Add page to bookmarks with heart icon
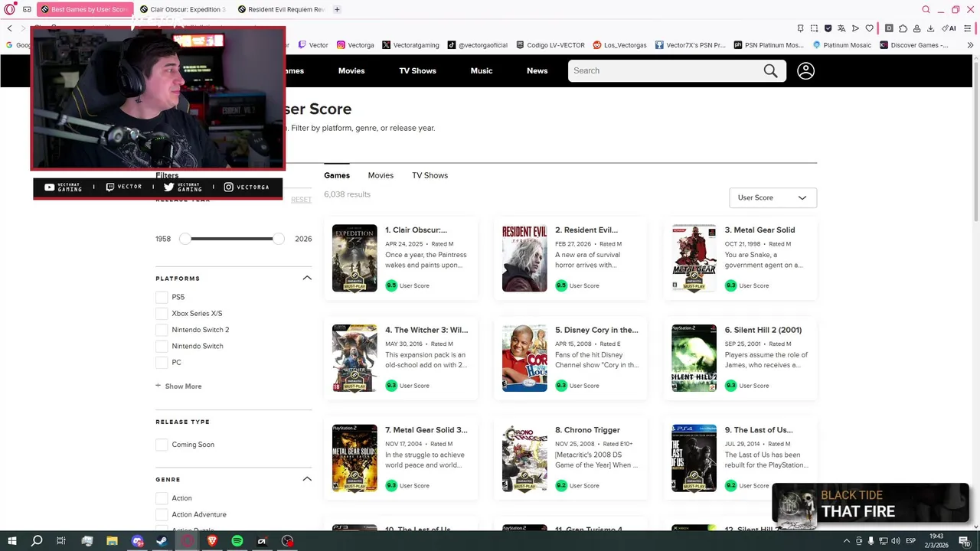Viewport: 980px width, 551px height. click(x=869, y=28)
